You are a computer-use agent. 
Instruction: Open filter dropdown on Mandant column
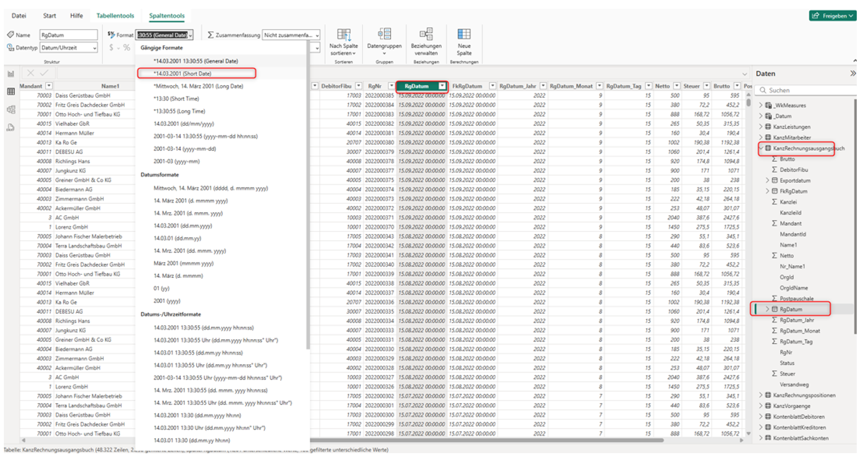pos(49,86)
